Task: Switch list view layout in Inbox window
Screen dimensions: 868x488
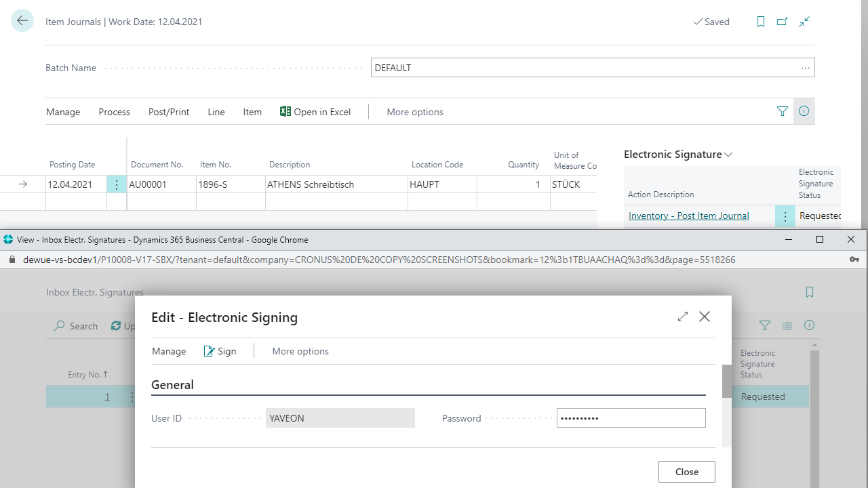Action: (x=787, y=325)
